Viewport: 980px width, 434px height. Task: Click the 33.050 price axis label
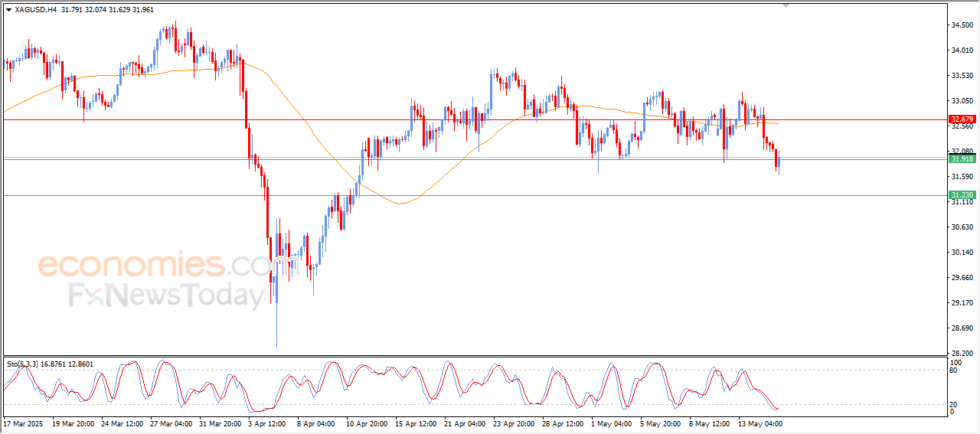[x=962, y=101]
